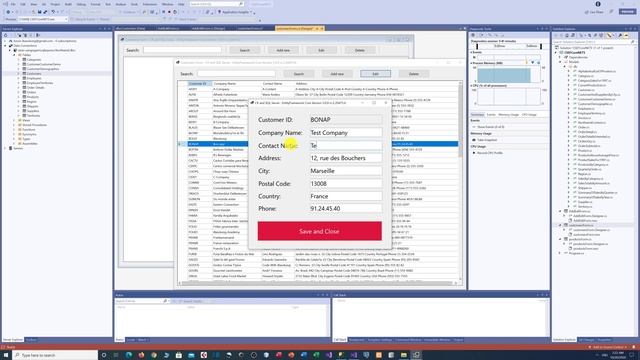Open the Build menu
Screen dimensions: 640x360
[x=68, y=4]
